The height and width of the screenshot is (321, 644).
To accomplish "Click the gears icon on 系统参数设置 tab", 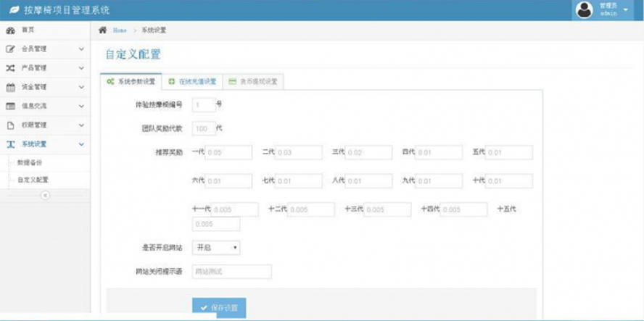I will point(110,82).
